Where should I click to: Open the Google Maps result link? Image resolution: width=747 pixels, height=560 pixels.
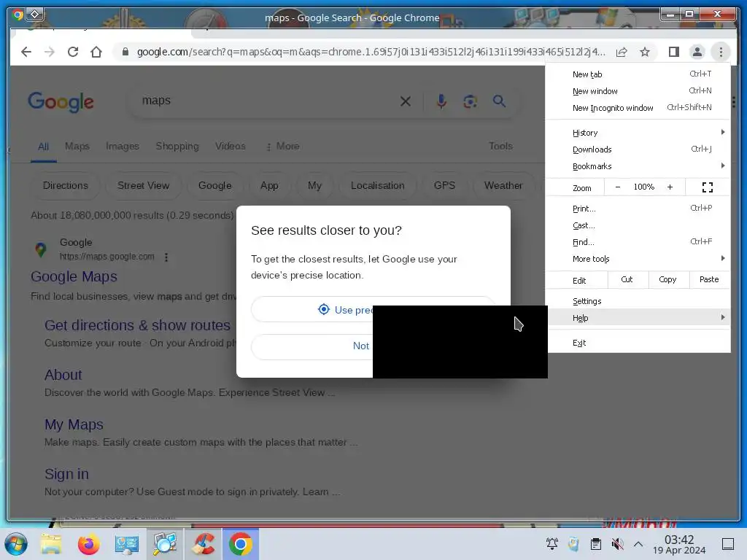coord(74,276)
